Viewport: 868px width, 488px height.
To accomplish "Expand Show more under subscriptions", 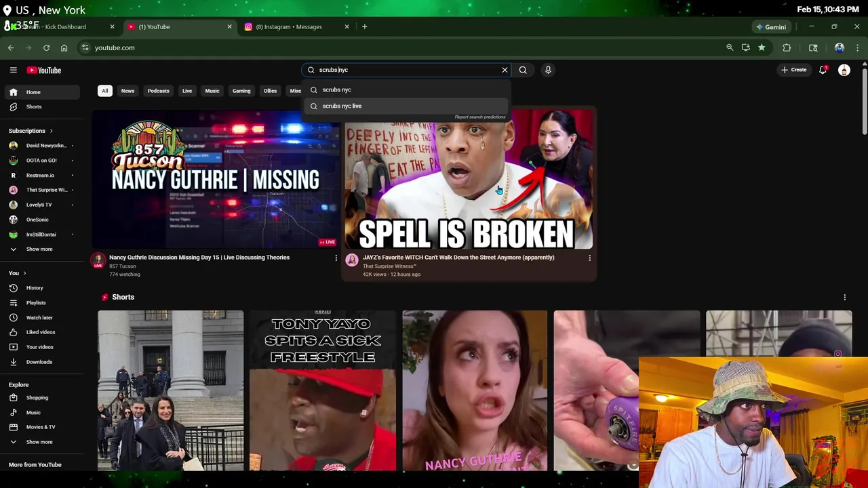I will pos(41,249).
